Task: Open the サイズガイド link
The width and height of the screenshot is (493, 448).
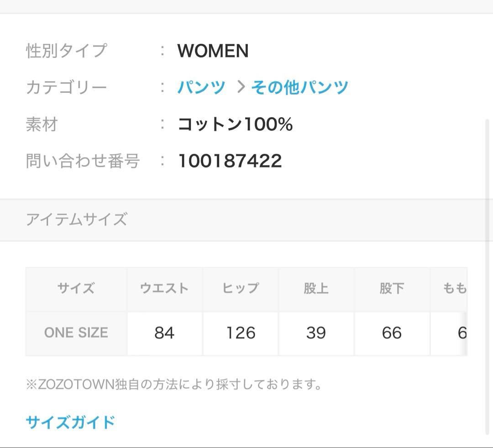Action: pyautogui.click(x=70, y=422)
